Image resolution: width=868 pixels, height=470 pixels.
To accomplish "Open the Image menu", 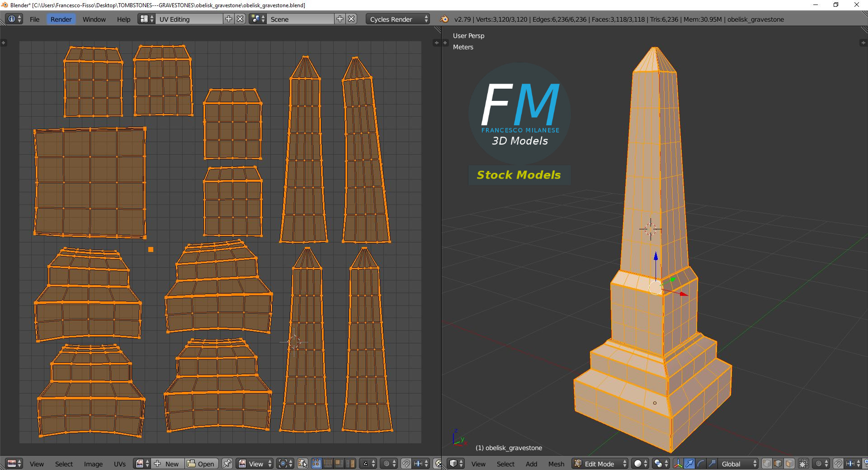I will (93, 464).
